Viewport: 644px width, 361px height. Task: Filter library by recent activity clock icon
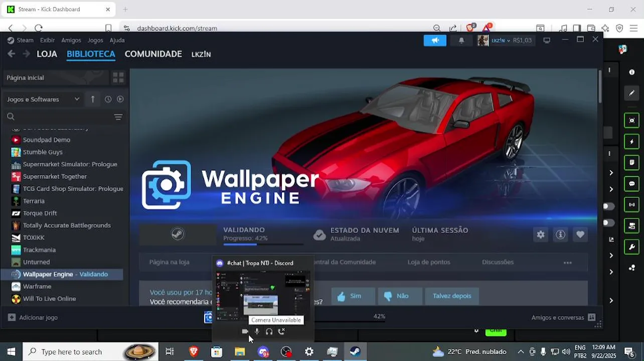pyautogui.click(x=108, y=99)
